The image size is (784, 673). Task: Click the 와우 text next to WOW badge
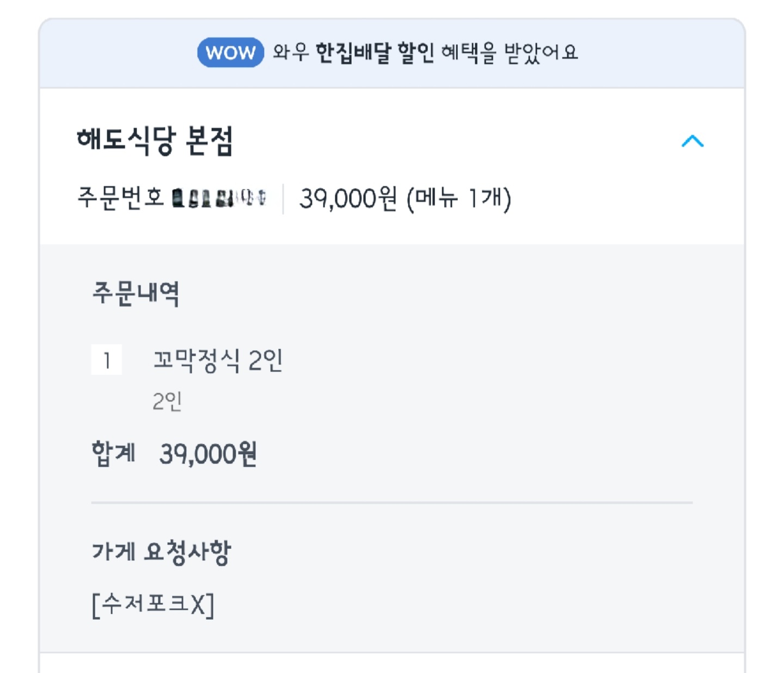point(289,53)
